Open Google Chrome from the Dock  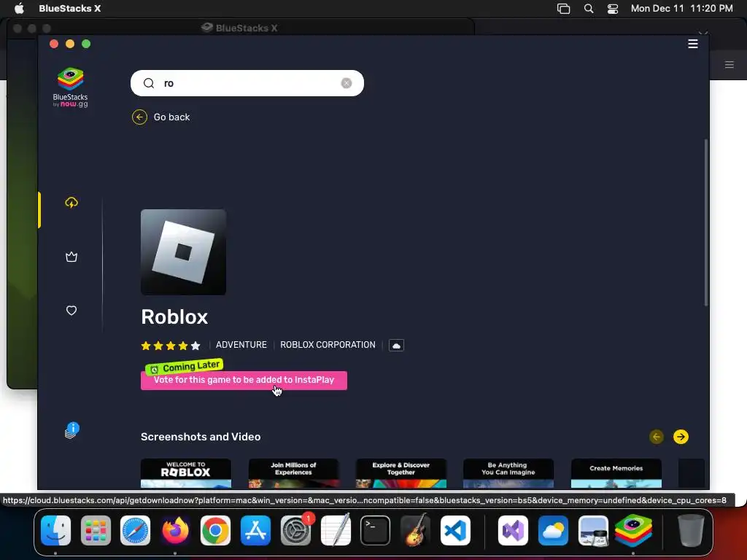click(x=215, y=531)
